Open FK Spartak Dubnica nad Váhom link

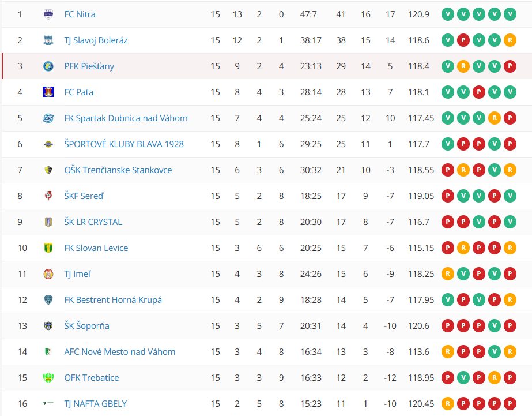126,118
